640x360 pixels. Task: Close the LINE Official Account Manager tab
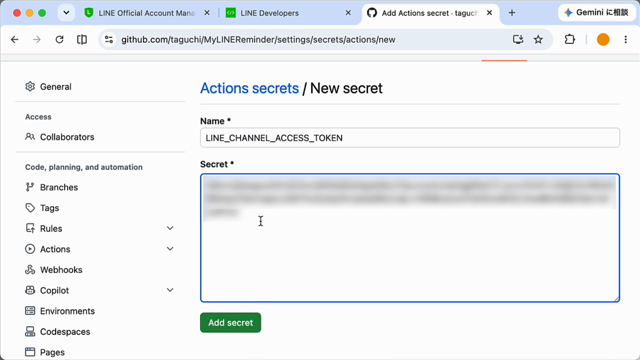pos(207,13)
